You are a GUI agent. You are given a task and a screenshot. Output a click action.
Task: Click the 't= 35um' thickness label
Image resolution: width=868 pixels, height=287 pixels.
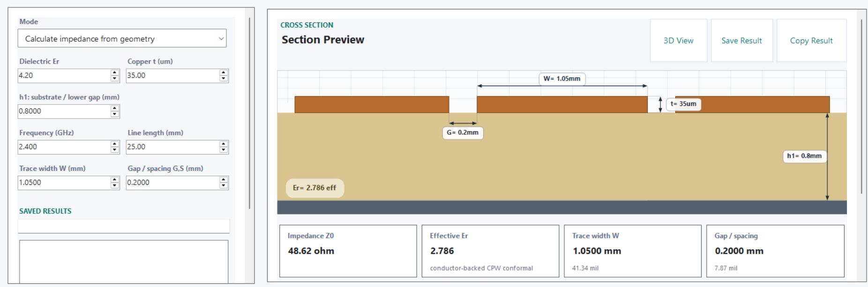[x=683, y=104]
